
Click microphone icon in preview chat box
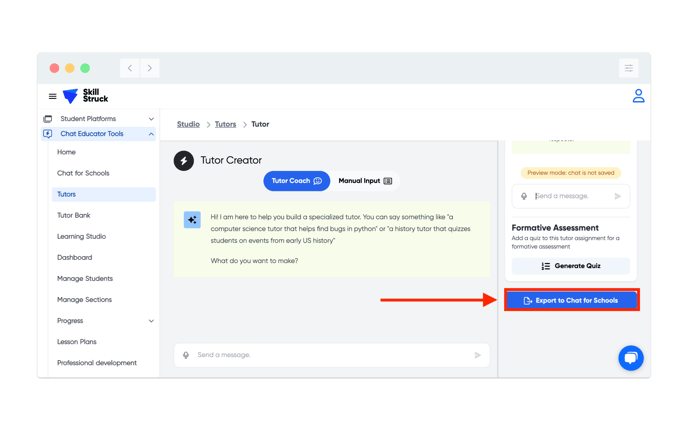[x=524, y=196]
